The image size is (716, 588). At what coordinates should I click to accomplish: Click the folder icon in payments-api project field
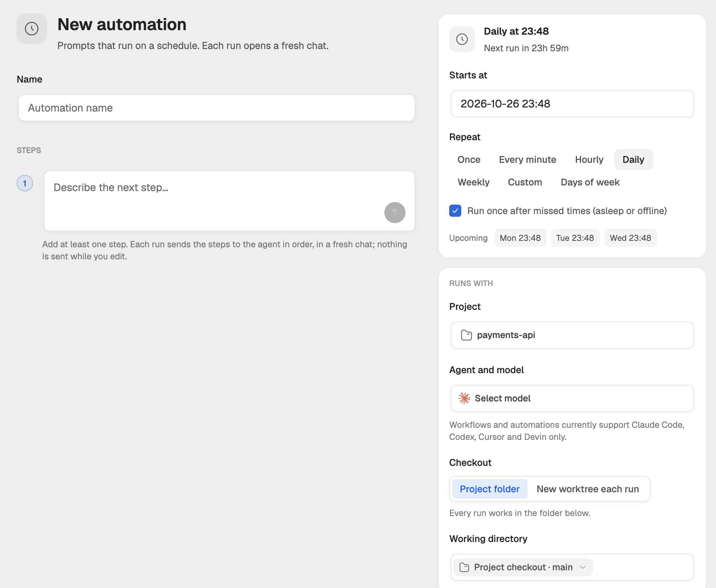[467, 335]
